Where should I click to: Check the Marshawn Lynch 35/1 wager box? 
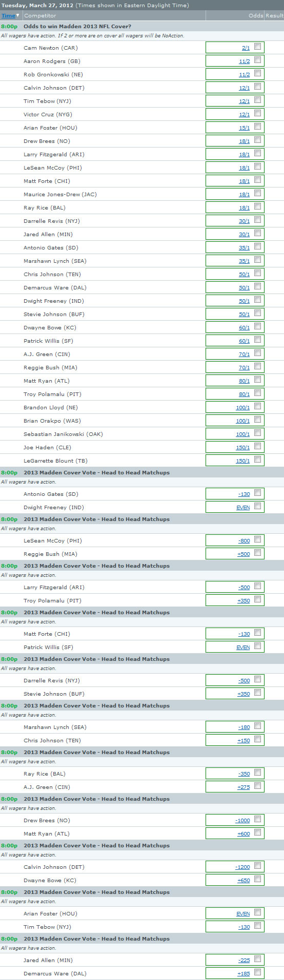point(257,260)
